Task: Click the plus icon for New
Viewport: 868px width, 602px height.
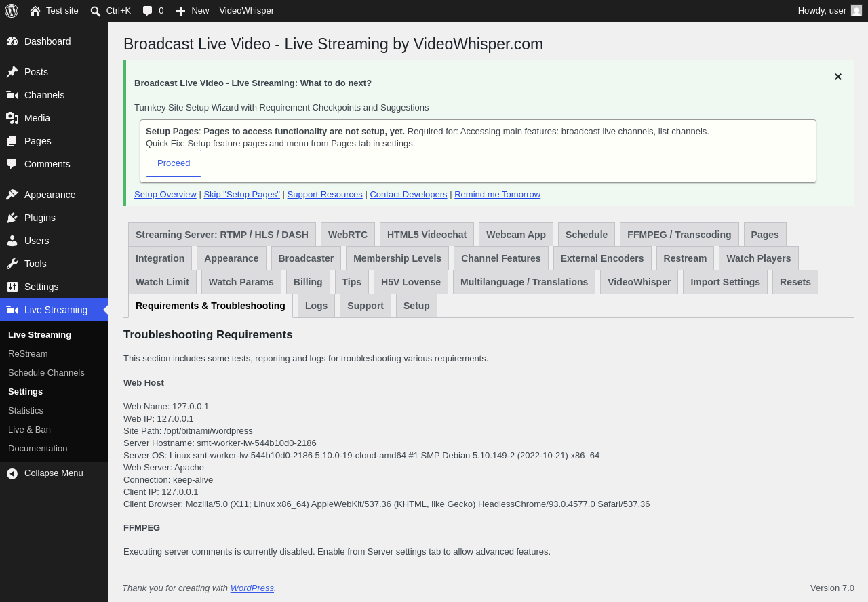Action: (x=180, y=11)
